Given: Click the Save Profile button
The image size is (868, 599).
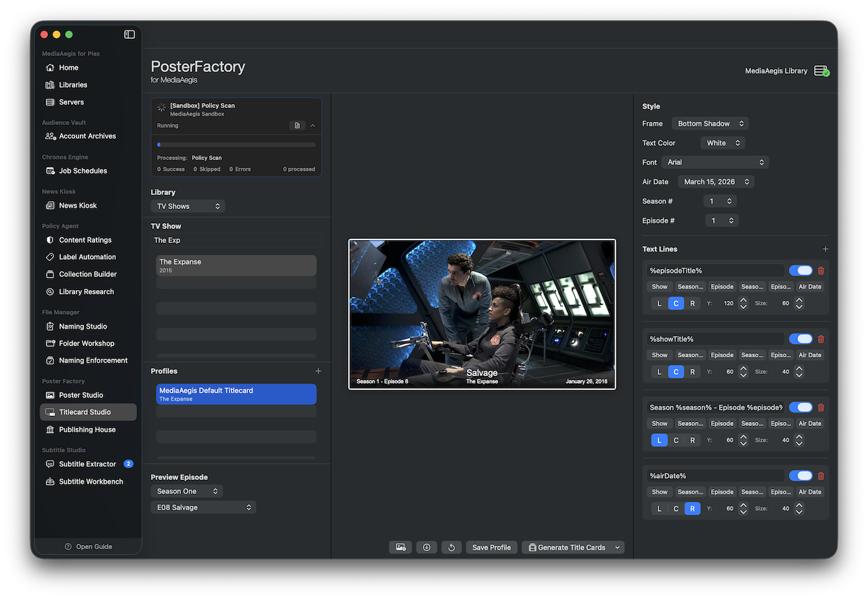Looking at the screenshot, I should point(492,547).
